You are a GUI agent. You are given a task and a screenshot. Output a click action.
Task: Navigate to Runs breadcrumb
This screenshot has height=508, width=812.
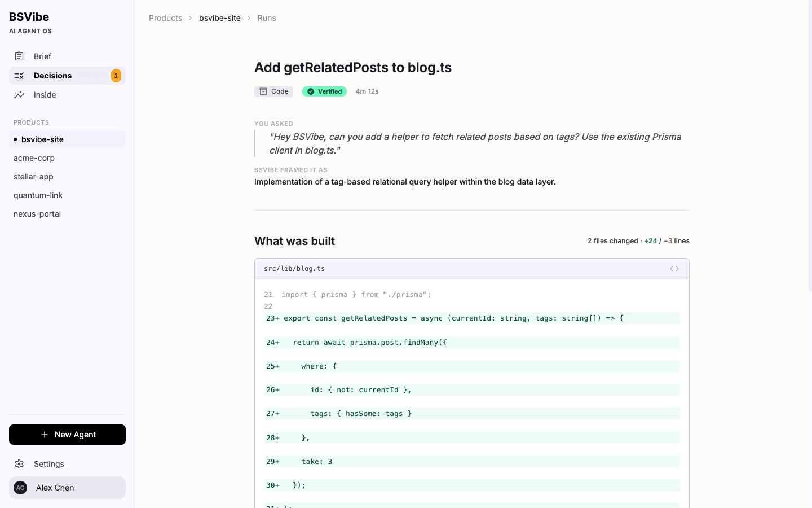[267, 18]
